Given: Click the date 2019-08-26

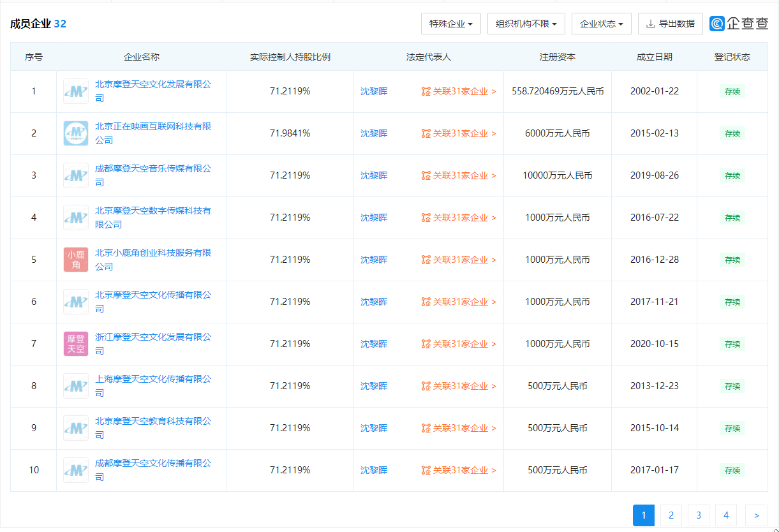Looking at the screenshot, I should (655, 175).
